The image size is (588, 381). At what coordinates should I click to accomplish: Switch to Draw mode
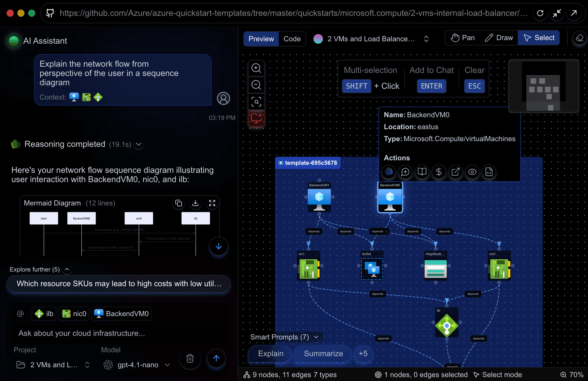(x=499, y=38)
